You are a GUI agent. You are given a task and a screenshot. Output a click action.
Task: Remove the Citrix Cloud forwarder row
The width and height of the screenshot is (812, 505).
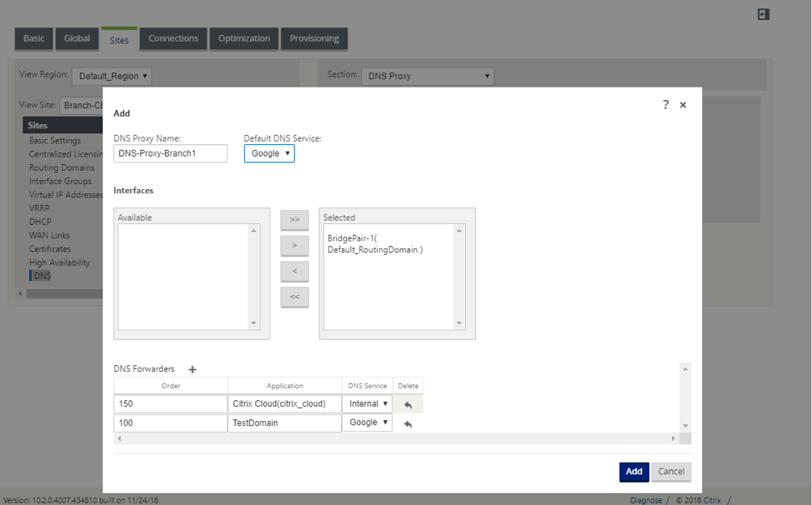pyautogui.click(x=408, y=405)
